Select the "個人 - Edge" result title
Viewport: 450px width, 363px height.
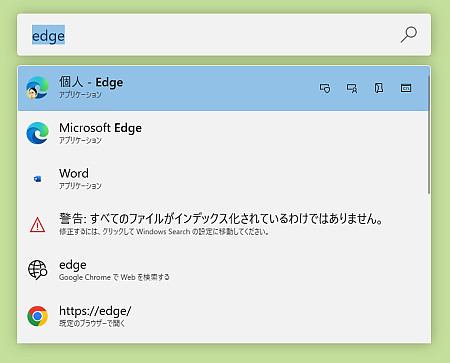point(91,82)
